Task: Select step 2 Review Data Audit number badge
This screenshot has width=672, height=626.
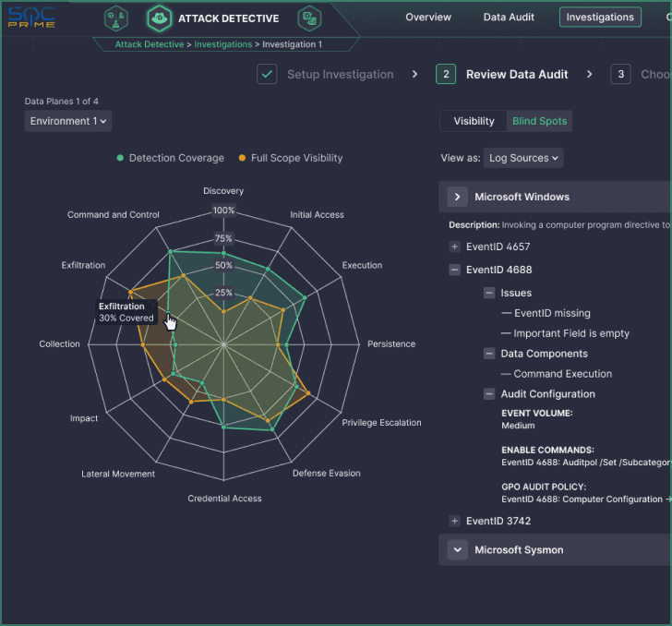Action: click(446, 74)
